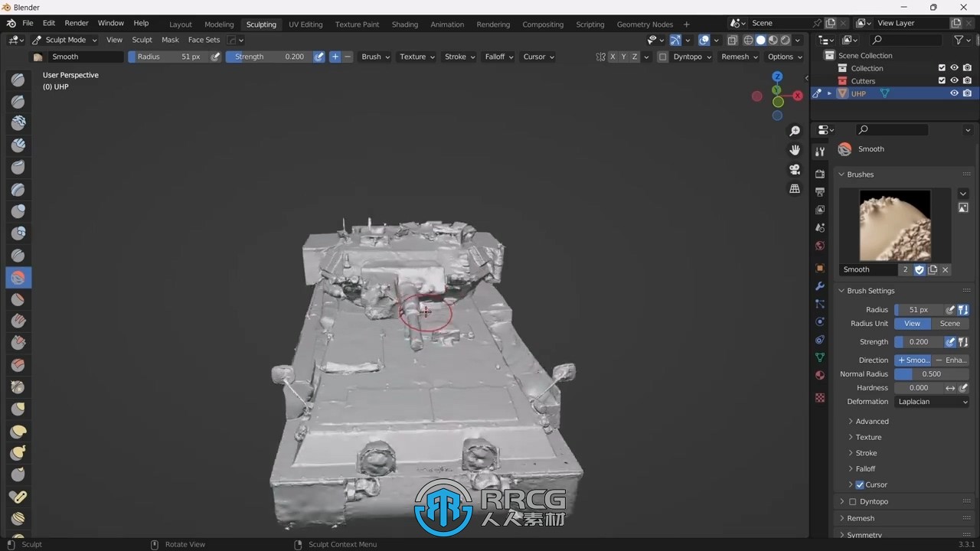Switch orthographic perspective grid icon
Image resolution: width=980 pixels, height=551 pixels.
(x=795, y=188)
